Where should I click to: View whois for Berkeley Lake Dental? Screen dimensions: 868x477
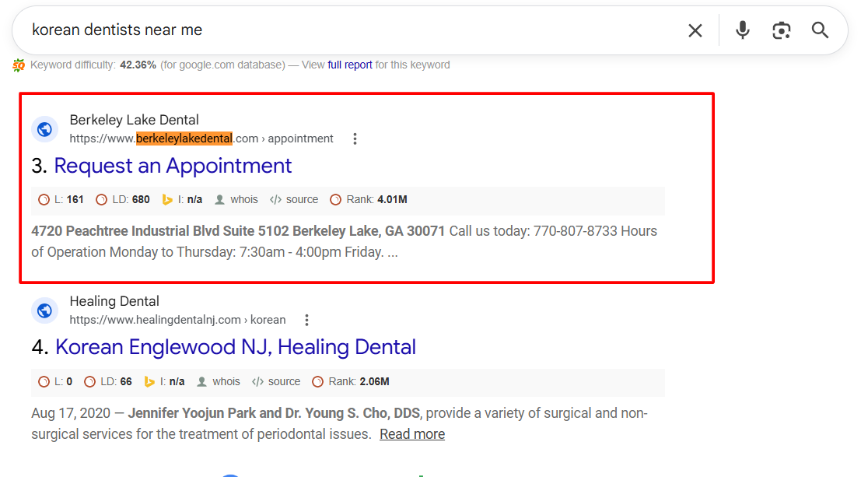click(236, 199)
